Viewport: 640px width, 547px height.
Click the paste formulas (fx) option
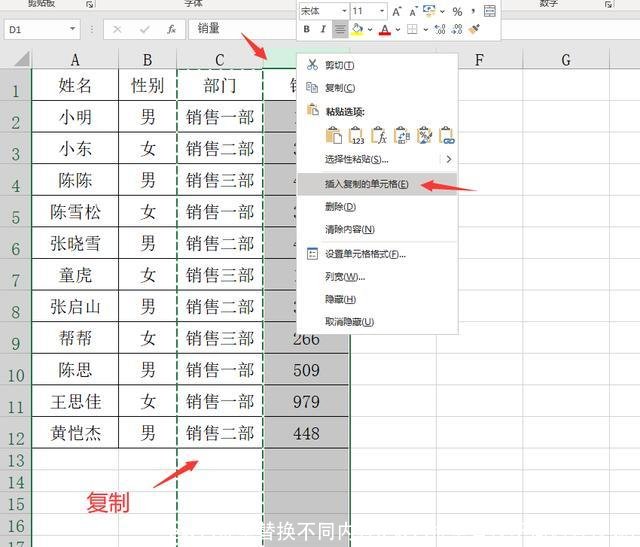379,135
